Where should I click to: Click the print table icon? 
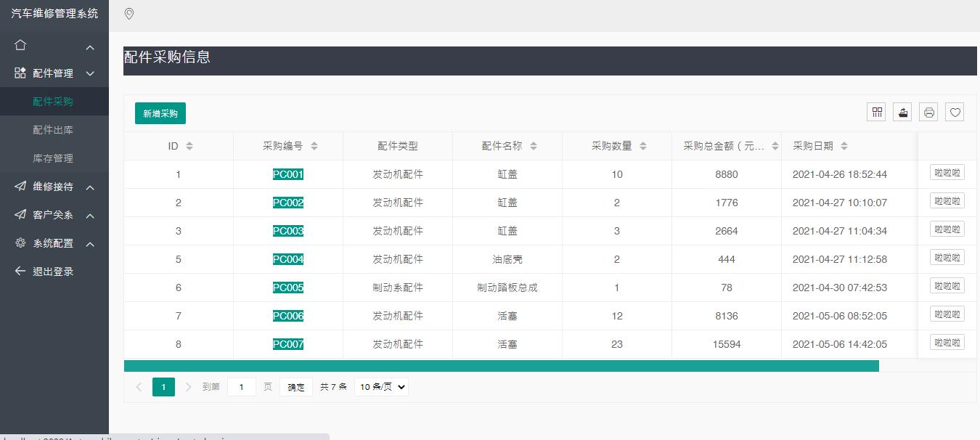[928, 112]
